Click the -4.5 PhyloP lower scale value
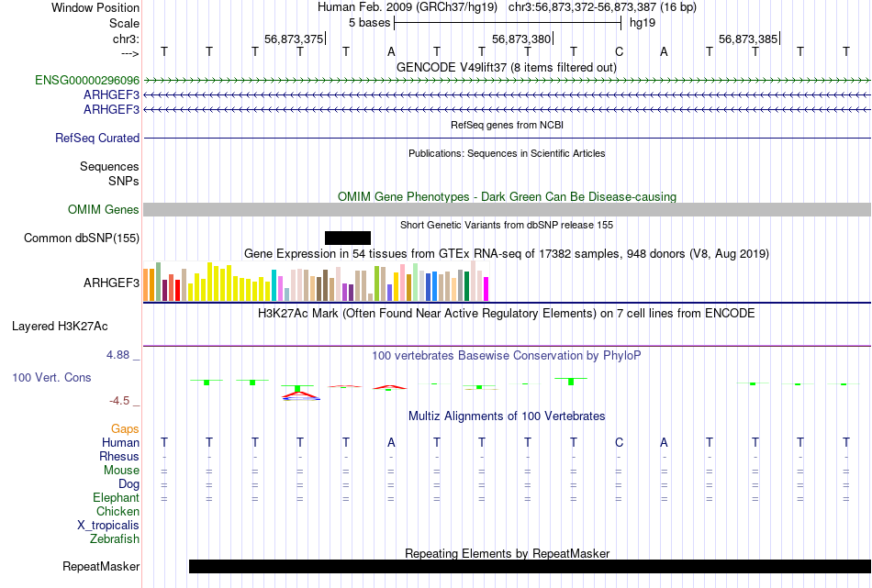 coord(119,401)
